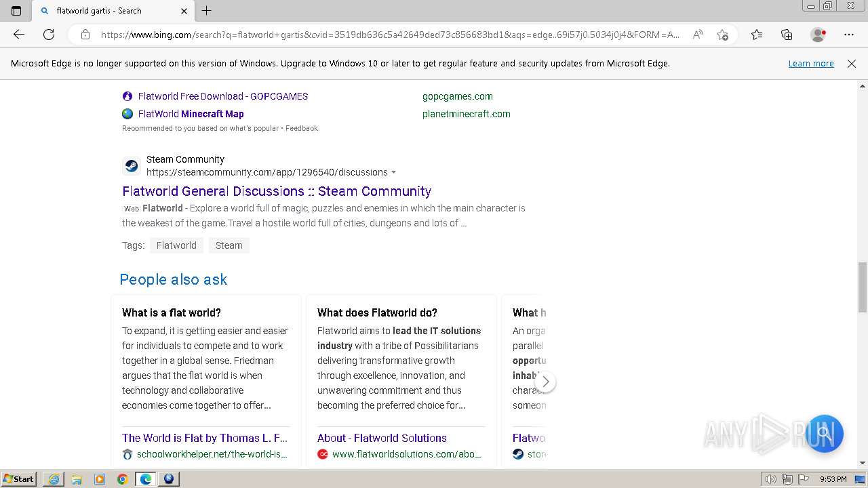Open The World is Flat by Thomas link
Image resolution: width=868 pixels, height=488 pixels.
[205, 438]
